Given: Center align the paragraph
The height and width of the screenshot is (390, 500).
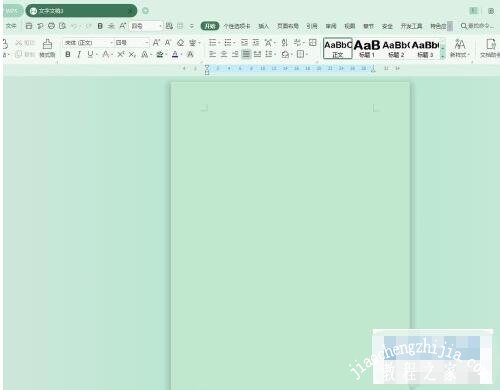Looking at the screenshot, I should click(224, 54).
